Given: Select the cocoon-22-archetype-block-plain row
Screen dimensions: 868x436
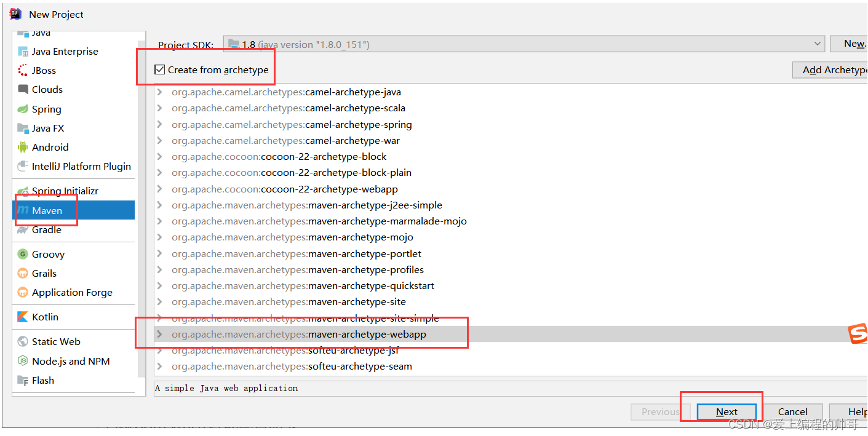Looking at the screenshot, I should tap(511, 173).
